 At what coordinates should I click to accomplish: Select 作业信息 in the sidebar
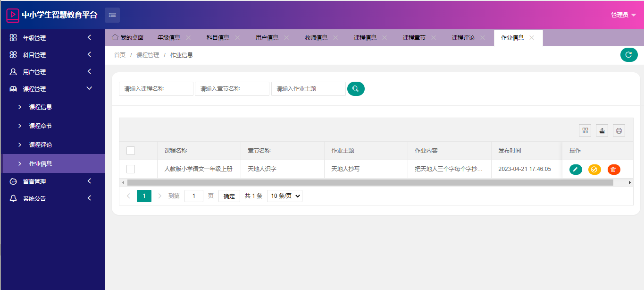click(x=52, y=163)
